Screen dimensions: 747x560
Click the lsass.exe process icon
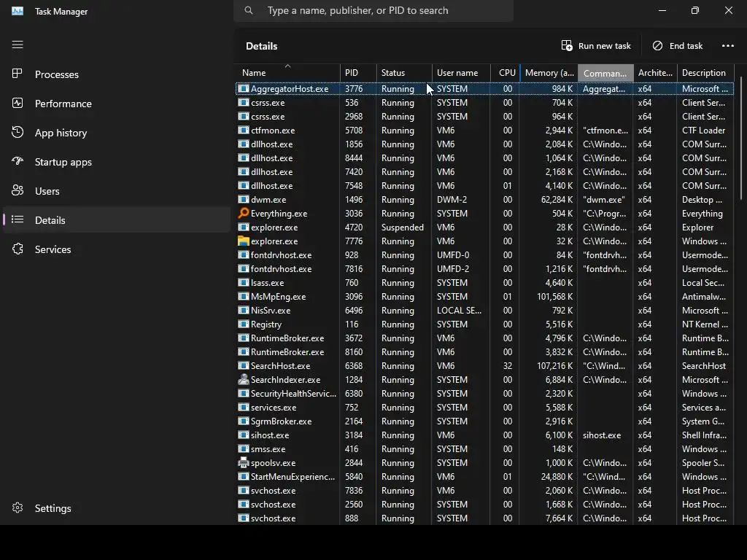tap(244, 282)
